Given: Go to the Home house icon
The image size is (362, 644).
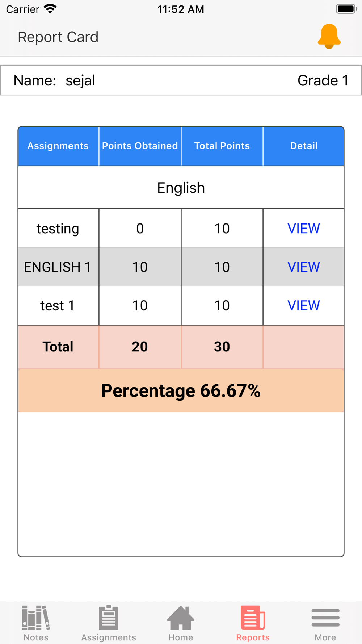Looking at the screenshot, I should [x=181, y=618].
